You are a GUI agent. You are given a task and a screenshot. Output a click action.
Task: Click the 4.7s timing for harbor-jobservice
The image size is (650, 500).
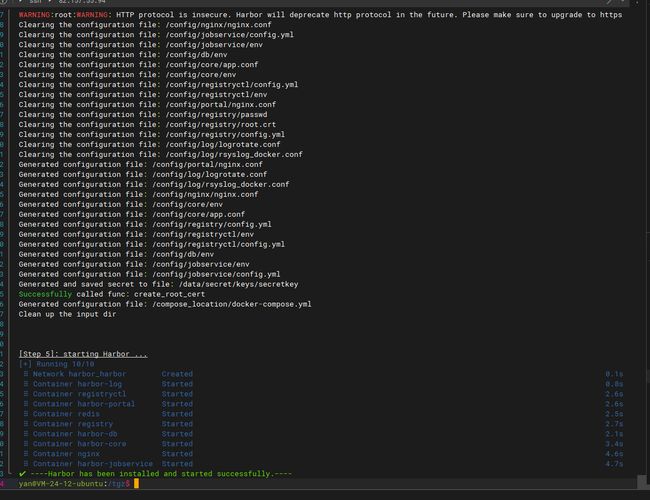614,463
